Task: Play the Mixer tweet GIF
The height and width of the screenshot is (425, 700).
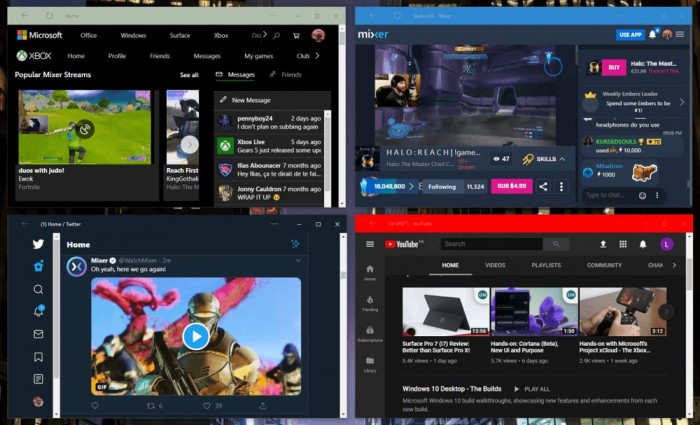Action: coord(196,336)
